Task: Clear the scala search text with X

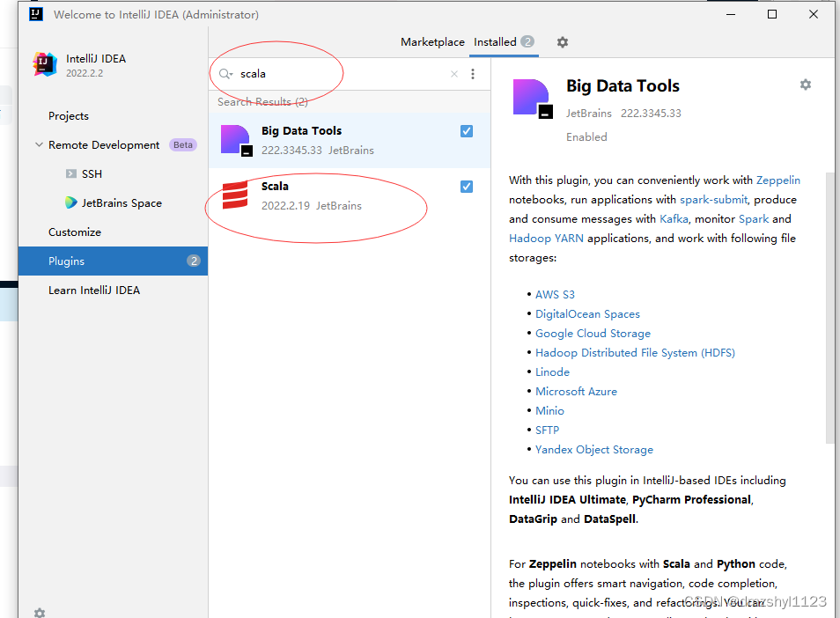Action: [x=454, y=74]
